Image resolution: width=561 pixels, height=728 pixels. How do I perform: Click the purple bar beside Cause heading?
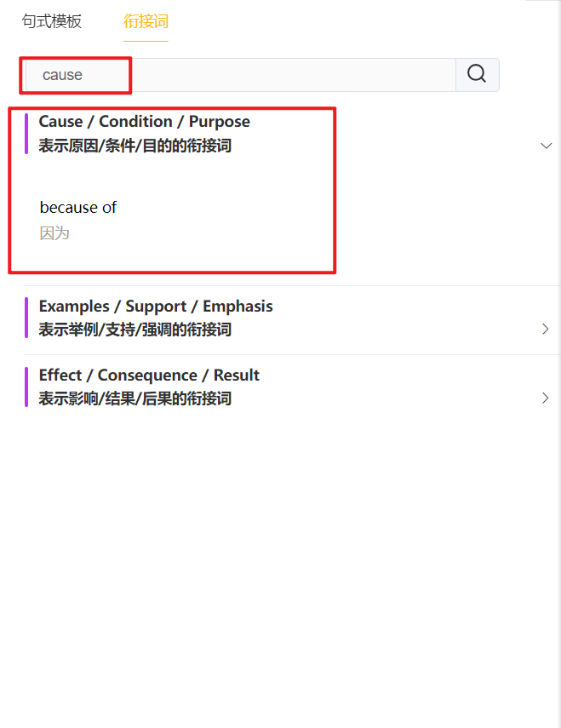coord(26,134)
